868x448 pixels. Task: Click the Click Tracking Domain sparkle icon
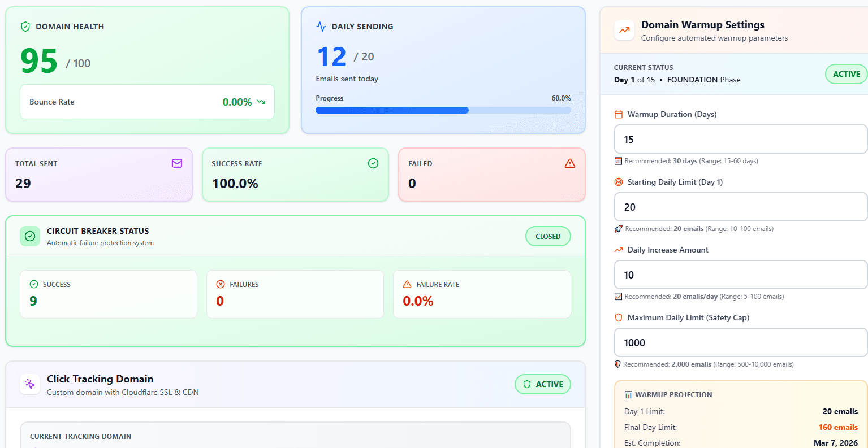point(30,384)
